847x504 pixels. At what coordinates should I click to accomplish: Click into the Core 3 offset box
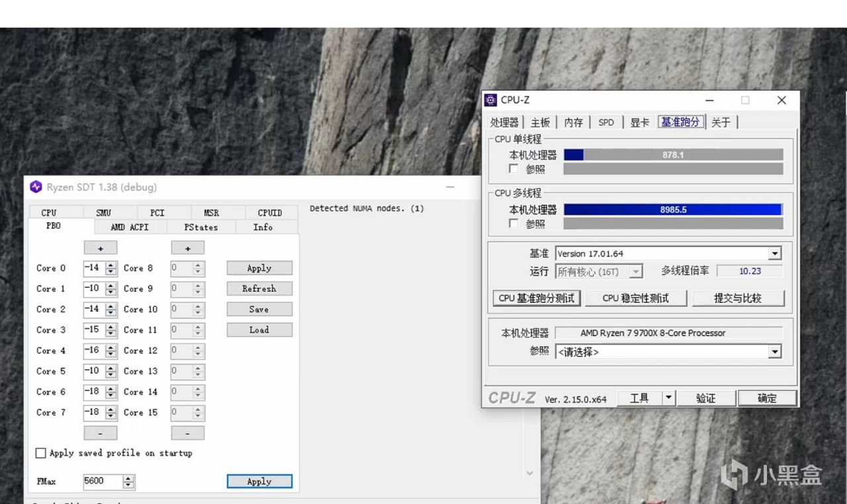tap(94, 330)
